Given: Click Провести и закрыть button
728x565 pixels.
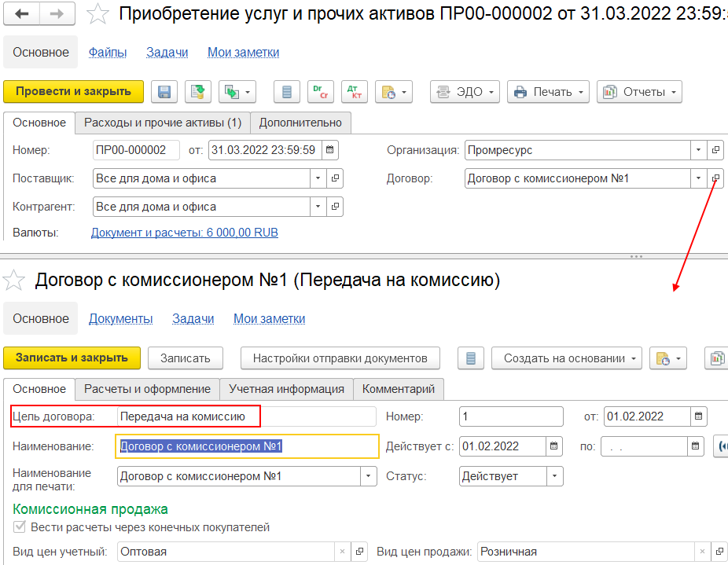Looking at the screenshot, I should [73, 91].
